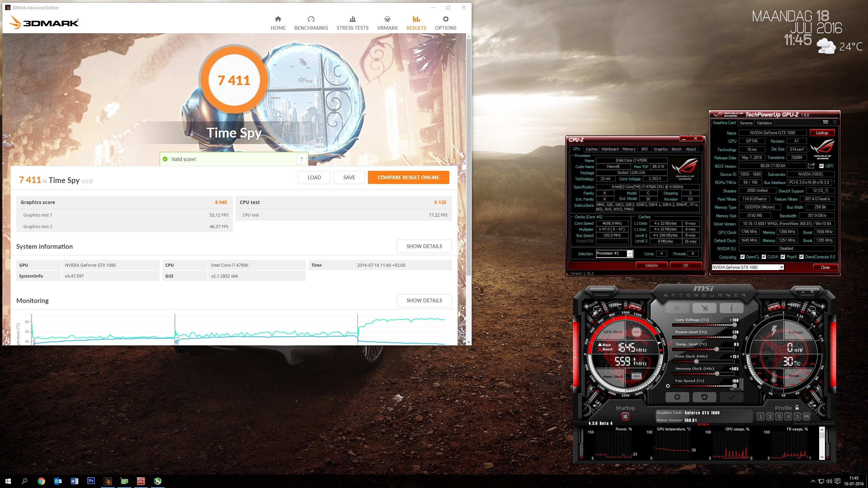The height and width of the screenshot is (488, 868).
Task: Toggle the OpenCL checkbox in GPU-Z
Action: [x=743, y=257]
